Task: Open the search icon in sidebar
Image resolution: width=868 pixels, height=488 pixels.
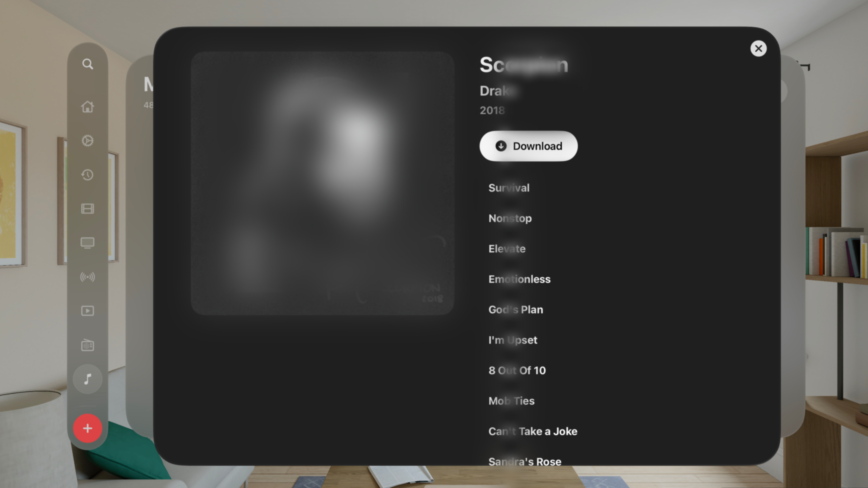Action: click(x=88, y=64)
